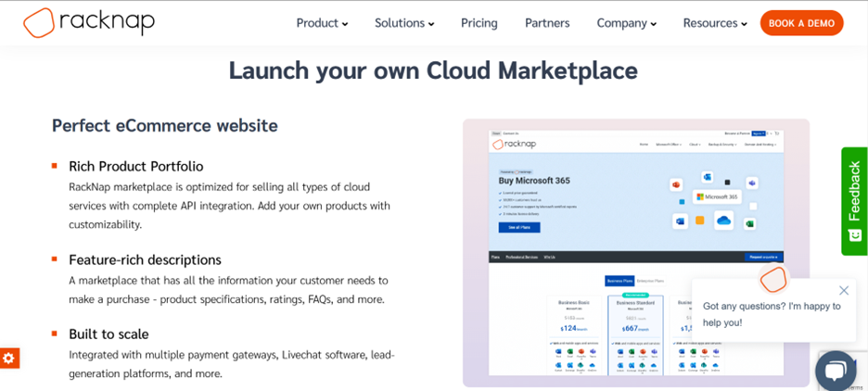The image size is (868, 391).
Task: Expand the Product dropdown menu
Action: click(x=322, y=23)
